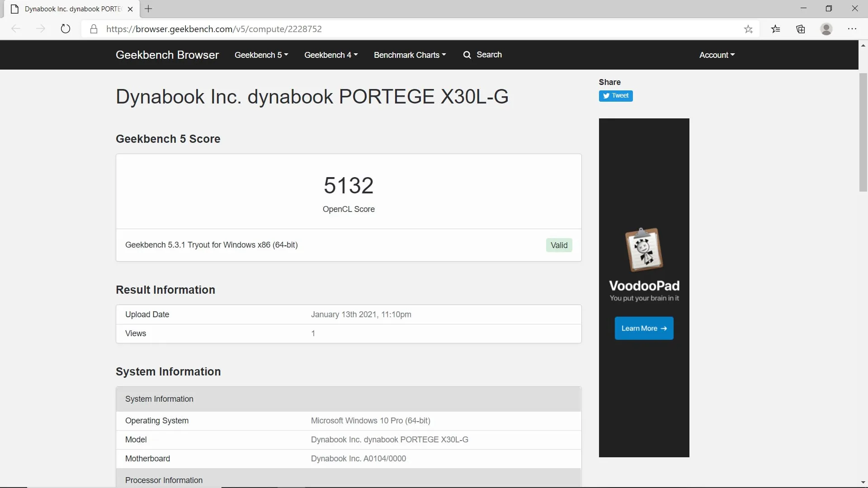This screenshot has width=868, height=488.
Task: Click the upload date January 13th 2021
Action: pyautogui.click(x=361, y=314)
